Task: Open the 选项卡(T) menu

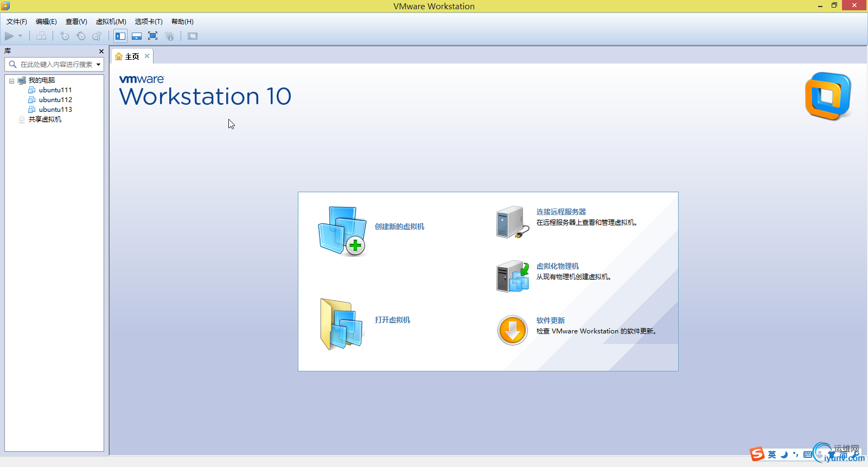Action: coord(149,22)
